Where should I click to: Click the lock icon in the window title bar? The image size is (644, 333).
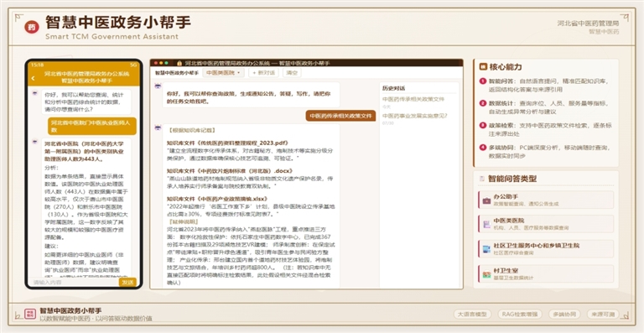(x=179, y=63)
